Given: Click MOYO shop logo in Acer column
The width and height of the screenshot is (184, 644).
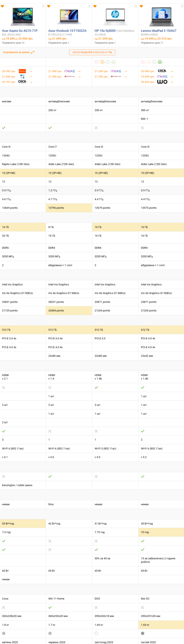Looking at the screenshot, I should tap(22, 77).
